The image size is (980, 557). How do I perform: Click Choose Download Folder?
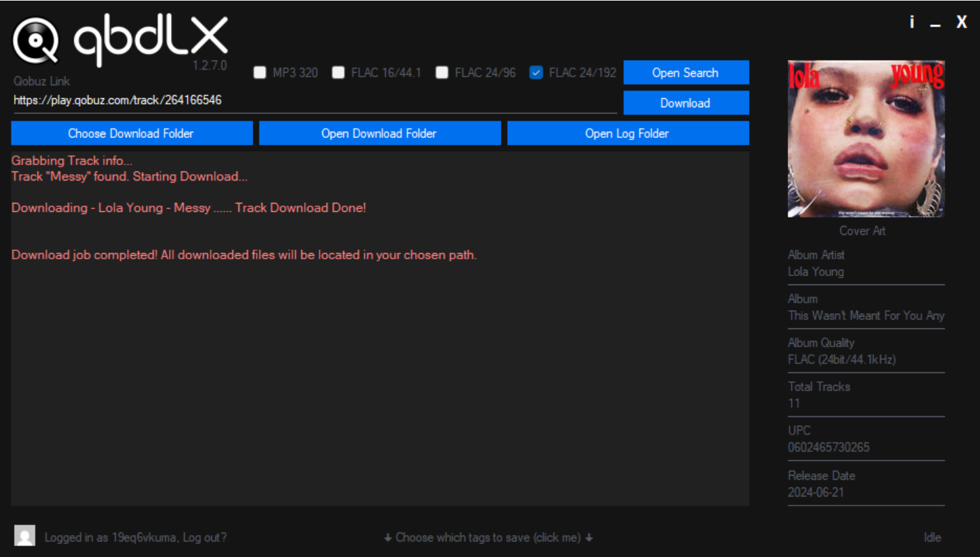click(131, 133)
